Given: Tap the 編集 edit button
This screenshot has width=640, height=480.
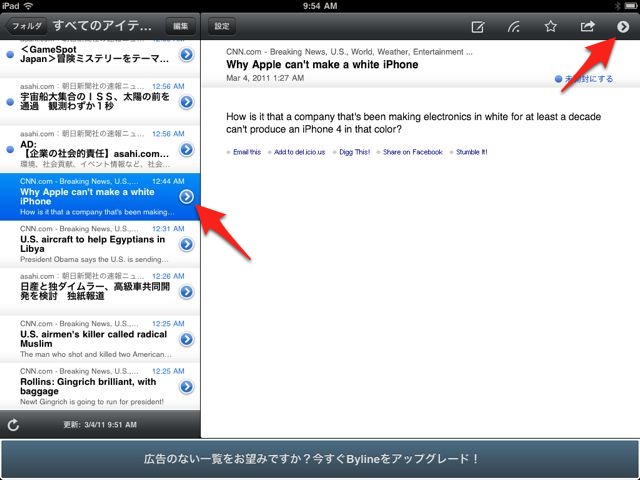Looking at the screenshot, I should tap(180, 26).
